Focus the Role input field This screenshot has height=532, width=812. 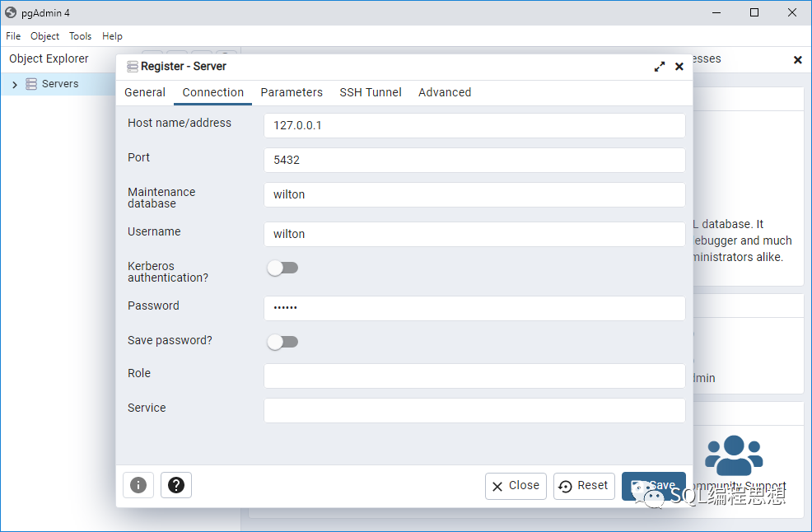point(474,376)
